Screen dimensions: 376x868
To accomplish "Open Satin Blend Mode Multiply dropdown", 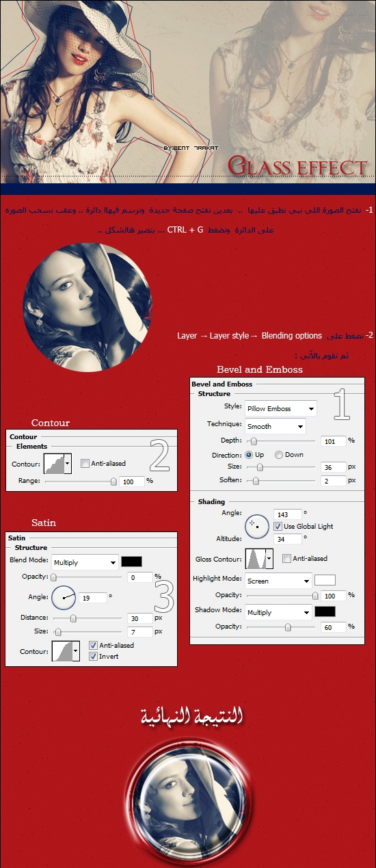I will 85,562.
